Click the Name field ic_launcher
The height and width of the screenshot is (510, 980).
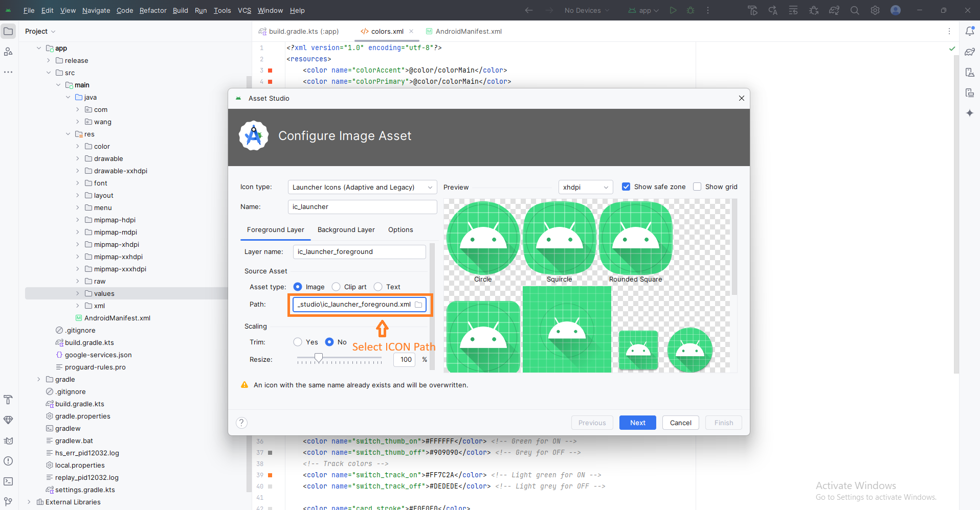tap(362, 207)
